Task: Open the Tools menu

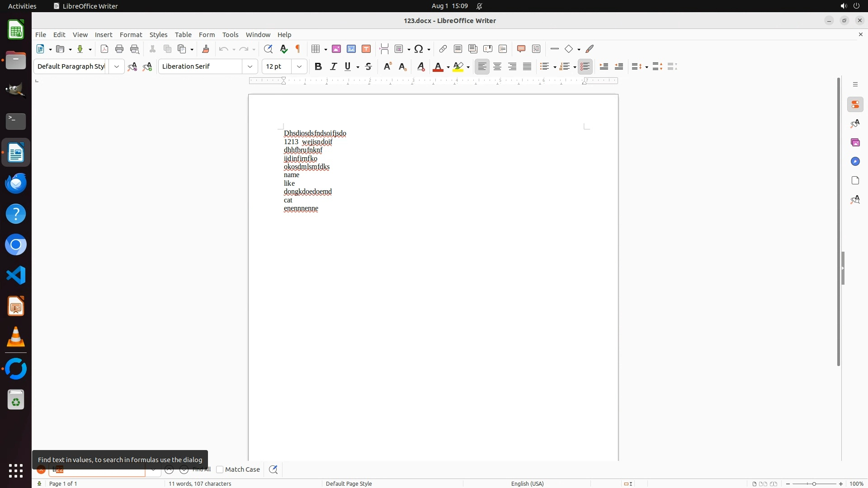Action: (230, 34)
